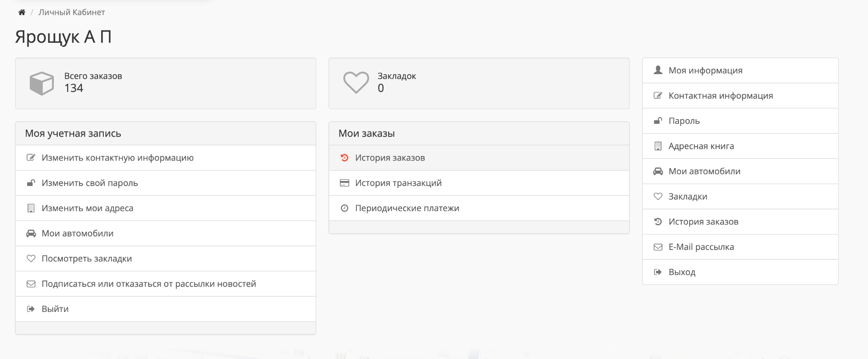The height and width of the screenshot is (359, 868).
Task: Click the Всего заказов 134 text
Action: [93, 82]
